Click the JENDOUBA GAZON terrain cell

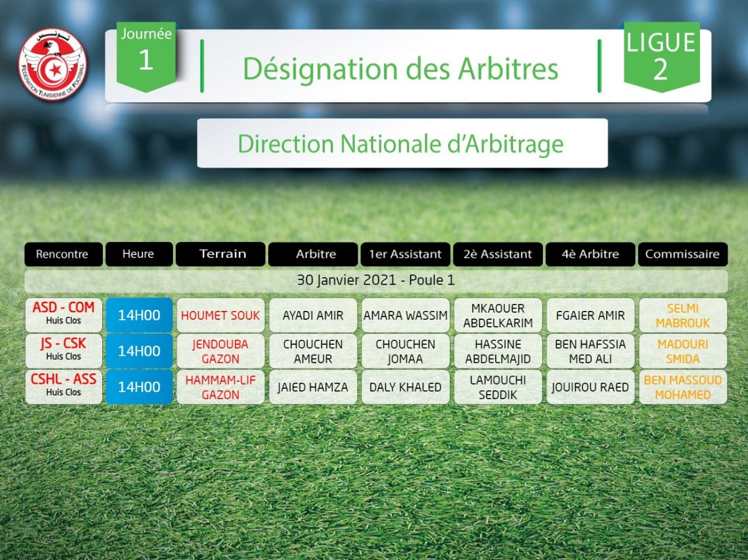[220, 351]
